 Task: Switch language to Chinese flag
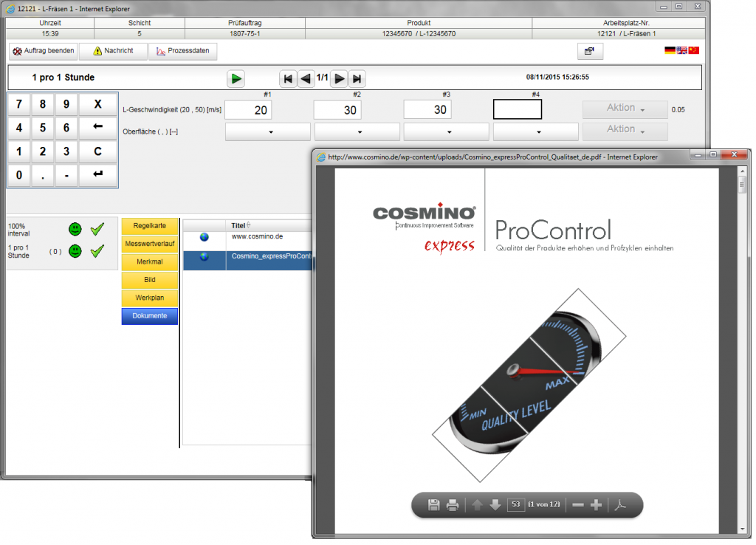(693, 50)
